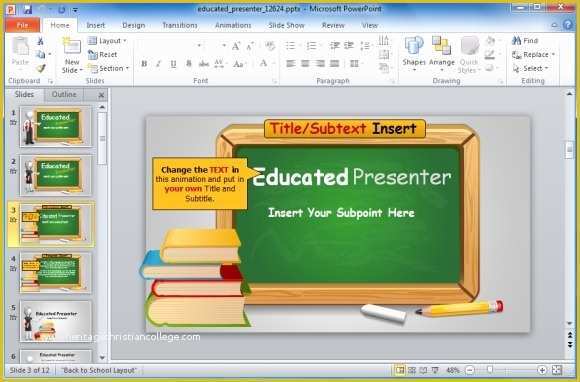
Task: Click Reset slide button
Action: (x=102, y=55)
